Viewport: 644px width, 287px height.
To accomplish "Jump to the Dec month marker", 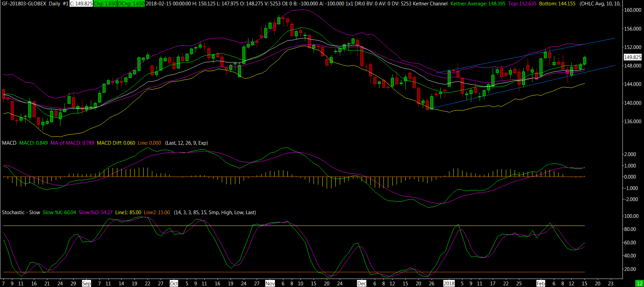I will click(x=362, y=284).
